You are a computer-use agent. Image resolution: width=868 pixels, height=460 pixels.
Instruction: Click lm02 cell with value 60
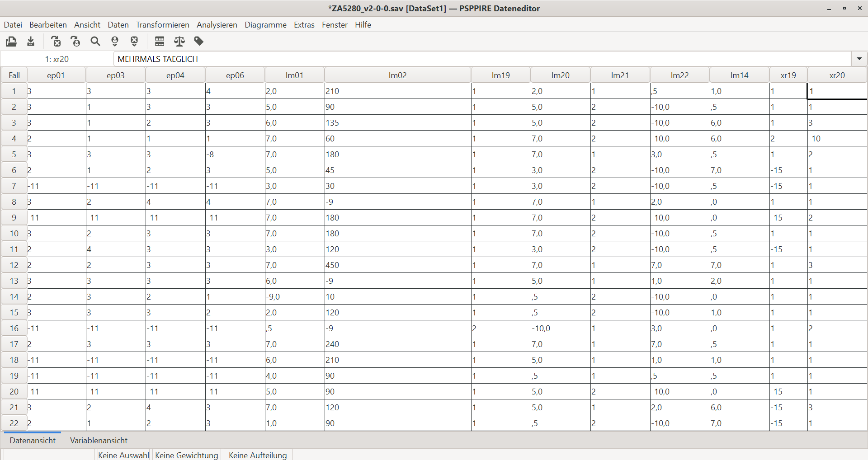tap(398, 139)
